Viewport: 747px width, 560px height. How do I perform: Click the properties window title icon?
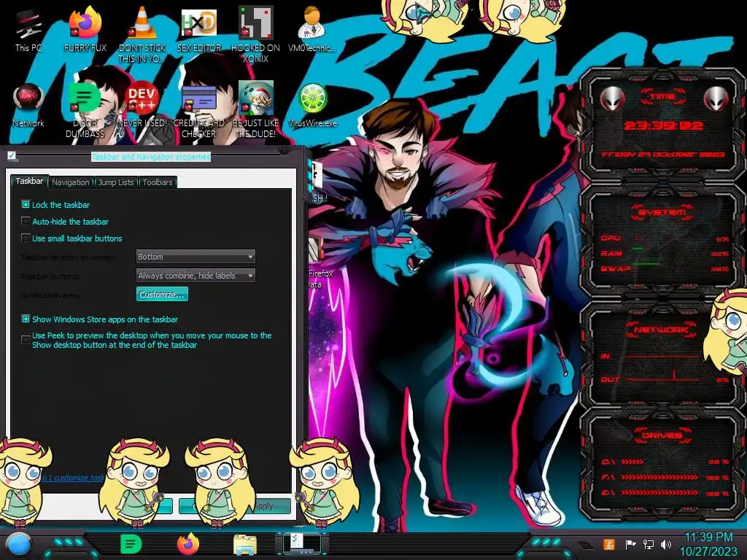(x=12, y=156)
